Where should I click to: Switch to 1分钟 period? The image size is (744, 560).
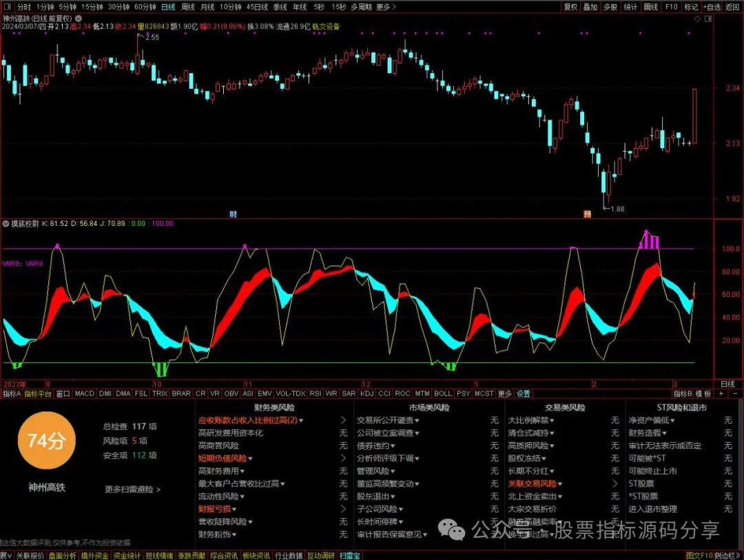45,7
